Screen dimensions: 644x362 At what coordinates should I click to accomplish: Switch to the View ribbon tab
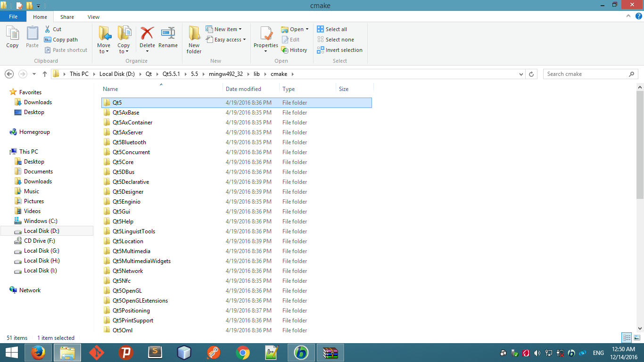tap(93, 17)
